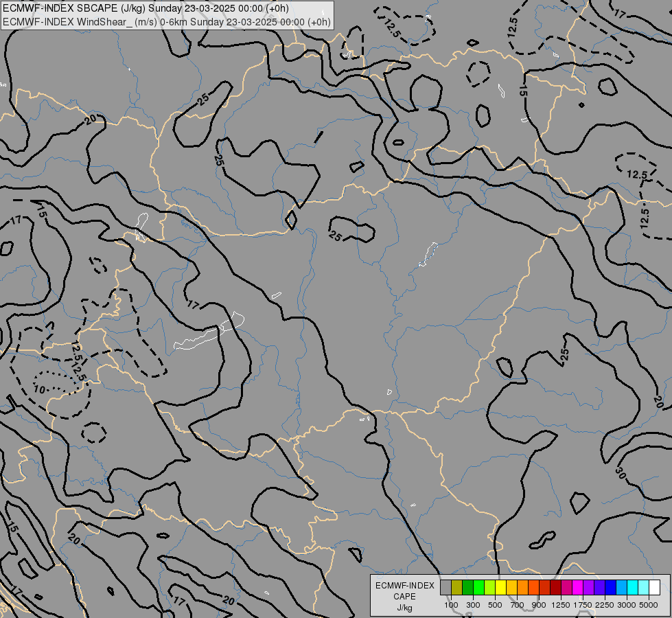This screenshot has height=618, width=672.
Task: Click the 5000 tick label in legend
Action: pos(649,605)
